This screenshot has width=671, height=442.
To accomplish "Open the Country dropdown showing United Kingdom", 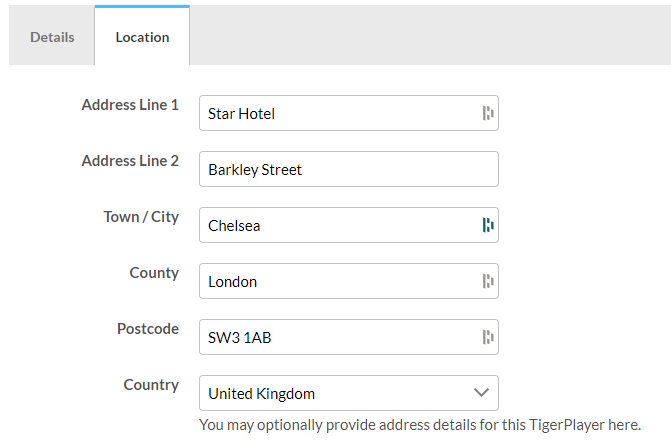I will [x=335, y=393].
